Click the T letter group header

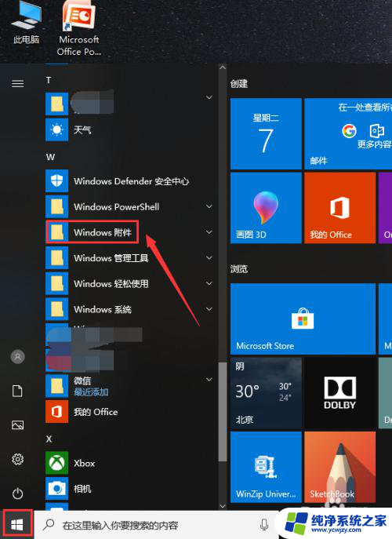pyautogui.click(x=49, y=81)
